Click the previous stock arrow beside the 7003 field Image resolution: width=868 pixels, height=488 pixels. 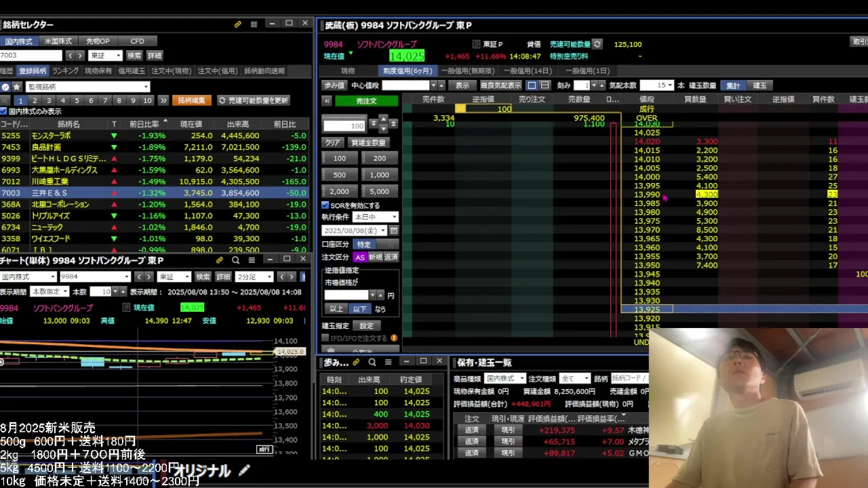click(71, 56)
